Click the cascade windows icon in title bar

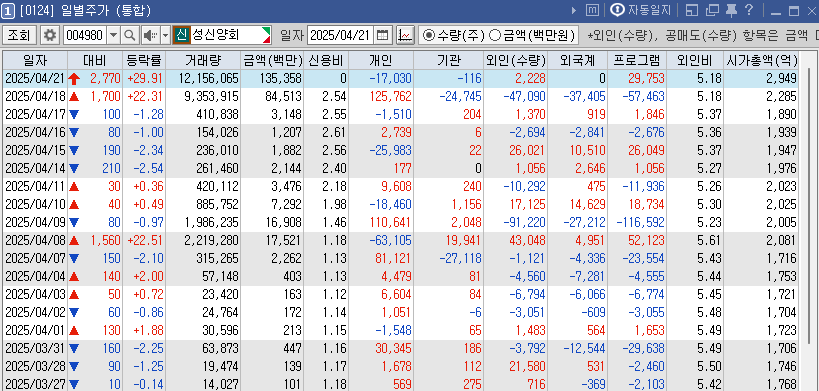pos(712,10)
